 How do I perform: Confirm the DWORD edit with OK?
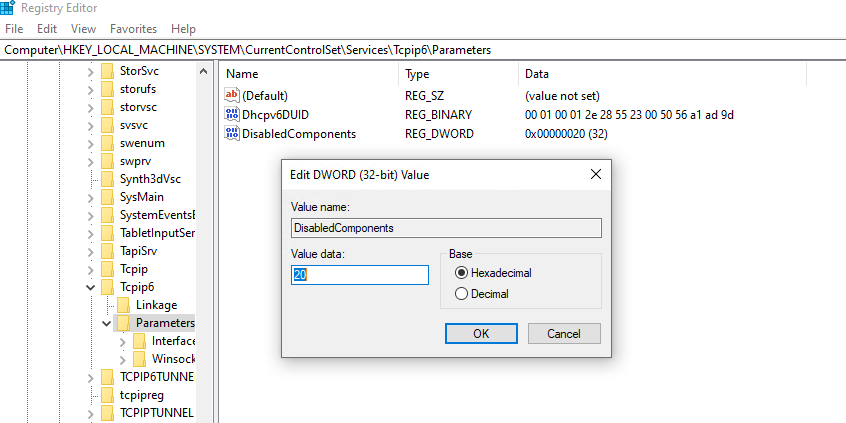click(481, 333)
